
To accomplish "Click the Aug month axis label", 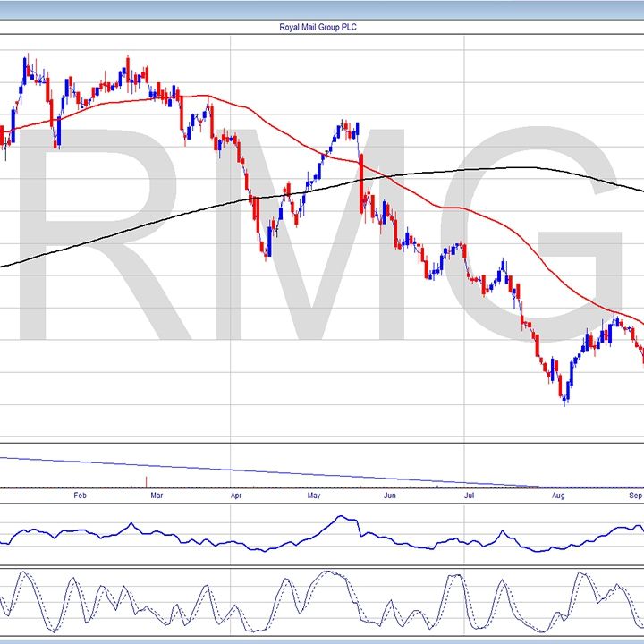I will [558, 495].
